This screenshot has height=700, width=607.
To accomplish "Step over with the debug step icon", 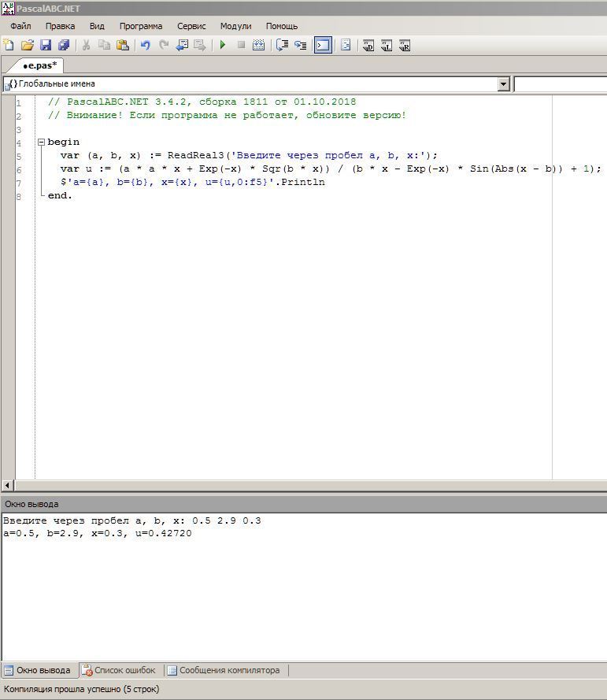I will [x=282, y=45].
